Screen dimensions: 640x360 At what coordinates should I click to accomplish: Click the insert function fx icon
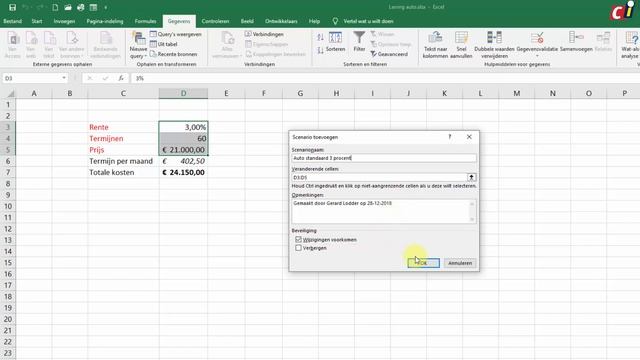[x=121, y=78]
